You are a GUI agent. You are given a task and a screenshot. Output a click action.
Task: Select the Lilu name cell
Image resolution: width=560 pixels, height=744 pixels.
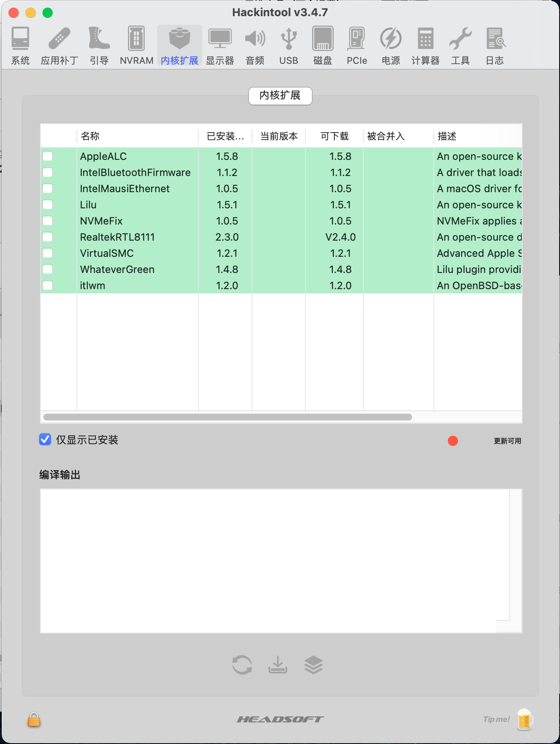[x=137, y=204]
